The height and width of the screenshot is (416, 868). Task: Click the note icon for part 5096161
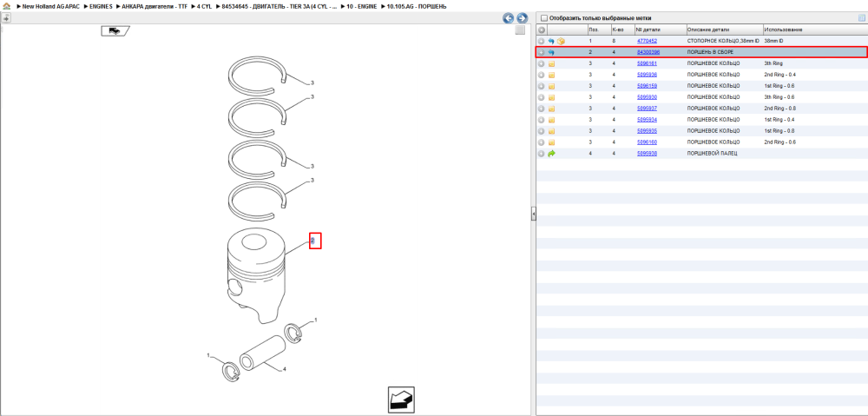(551, 63)
